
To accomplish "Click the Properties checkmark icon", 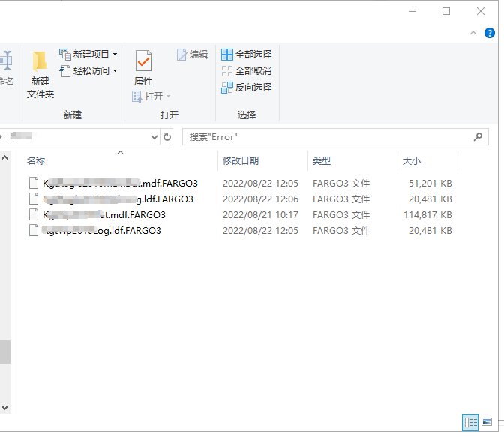I will pyautogui.click(x=142, y=61).
